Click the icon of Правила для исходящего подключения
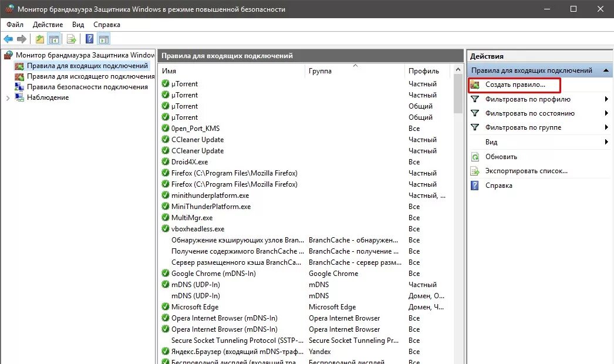 (x=19, y=76)
